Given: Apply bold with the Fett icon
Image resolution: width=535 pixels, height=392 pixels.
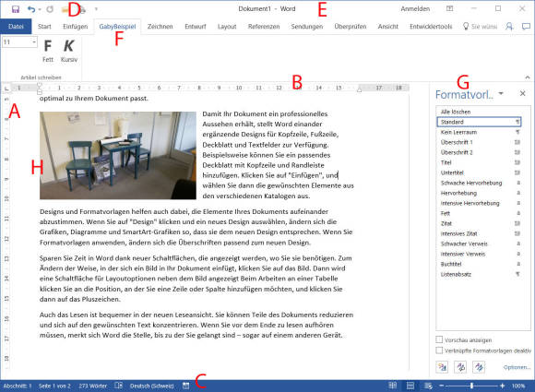Looking at the screenshot, I should [x=48, y=51].
